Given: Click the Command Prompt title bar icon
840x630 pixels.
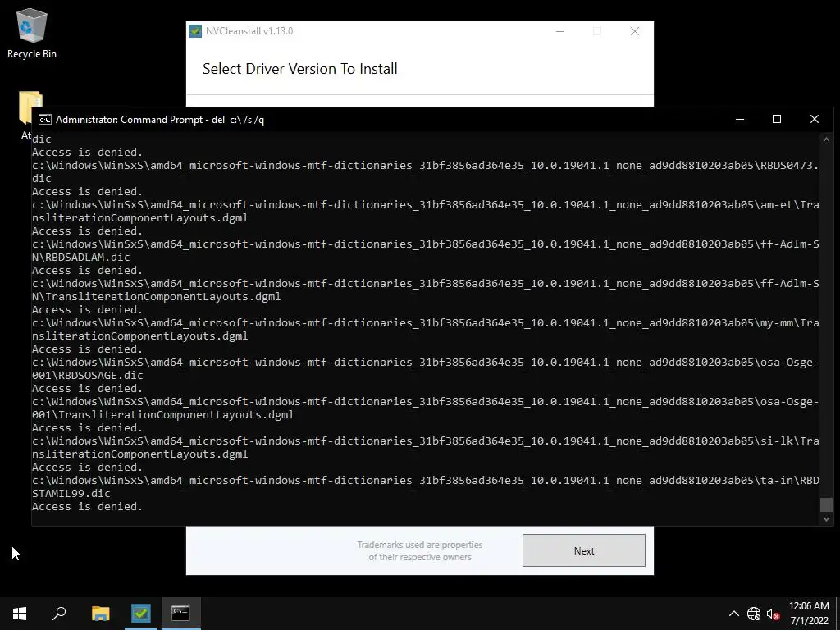Looking at the screenshot, I should [45, 120].
